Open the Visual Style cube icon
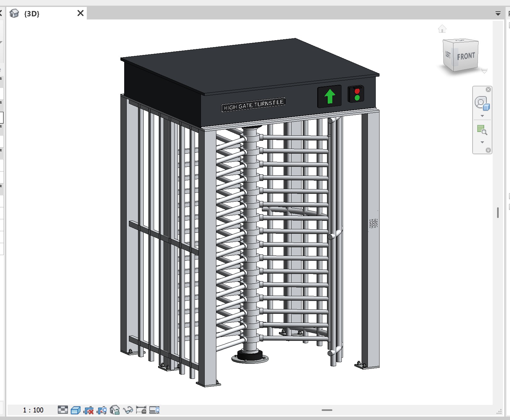Image resolution: width=510 pixels, height=420 pixels. coord(75,410)
